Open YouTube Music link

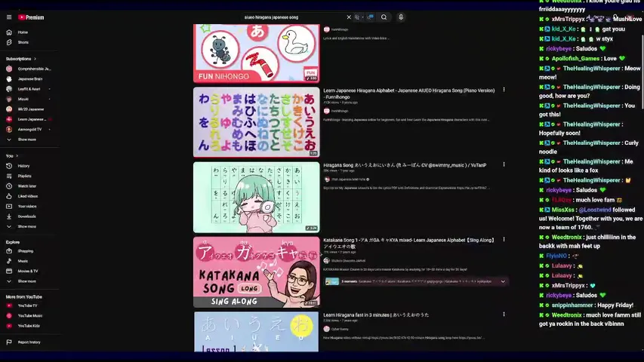coord(25,316)
